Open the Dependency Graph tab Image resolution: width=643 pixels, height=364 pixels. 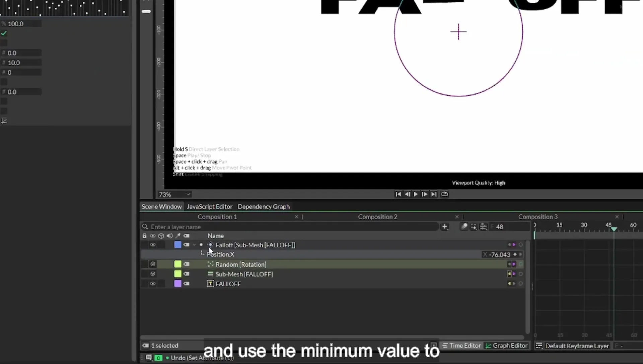tap(264, 207)
